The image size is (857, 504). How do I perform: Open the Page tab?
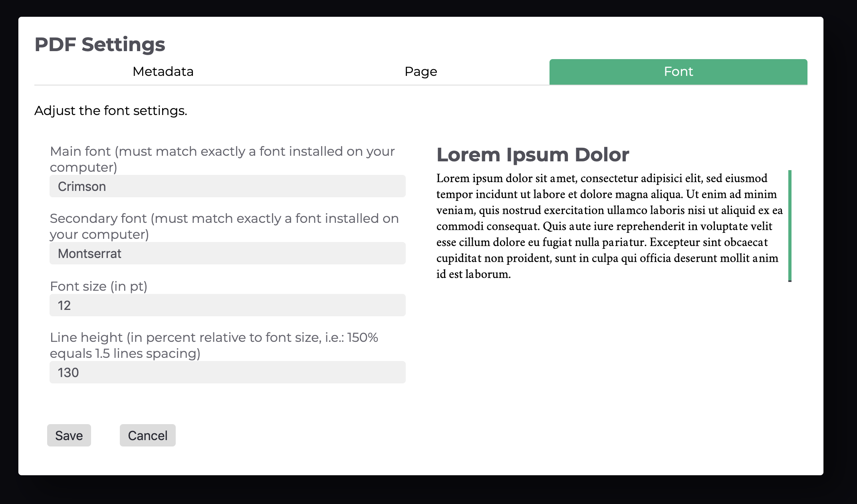[421, 71]
